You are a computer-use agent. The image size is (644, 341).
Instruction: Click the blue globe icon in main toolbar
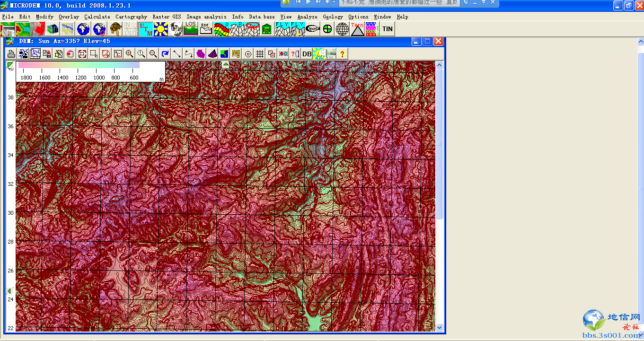point(83,29)
